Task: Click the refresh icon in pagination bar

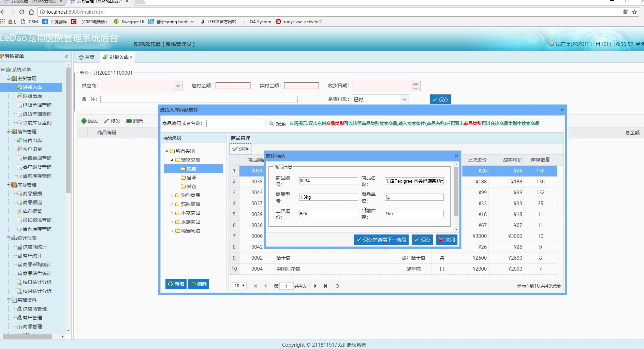Action: tap(337, 286)
